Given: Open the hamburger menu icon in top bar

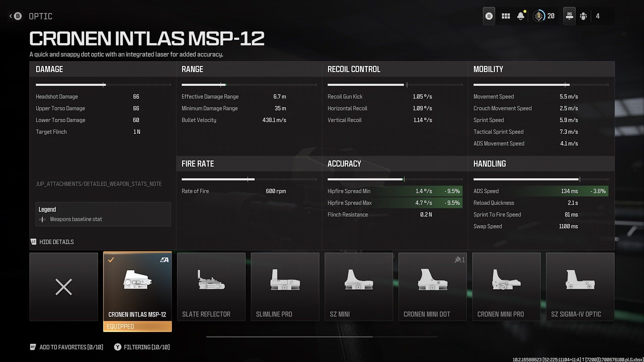Looking at the screenshot, I should point(489,16).
